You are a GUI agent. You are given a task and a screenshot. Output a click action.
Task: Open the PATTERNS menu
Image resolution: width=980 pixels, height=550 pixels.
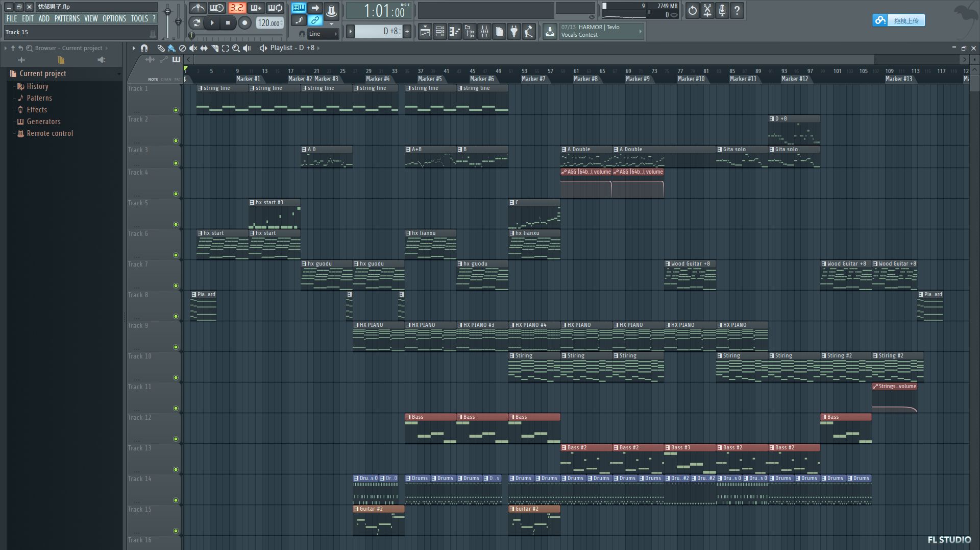(67, 18)
